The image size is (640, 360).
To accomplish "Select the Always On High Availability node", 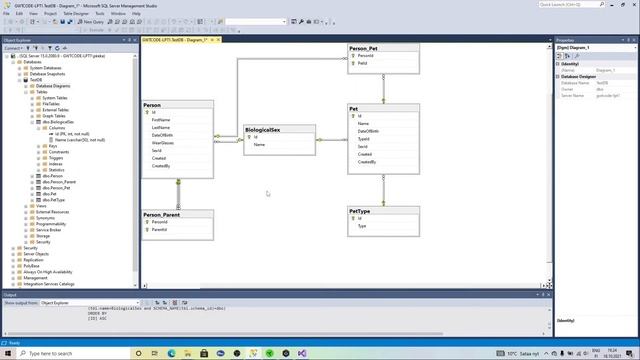I will (x=48, y=272).
